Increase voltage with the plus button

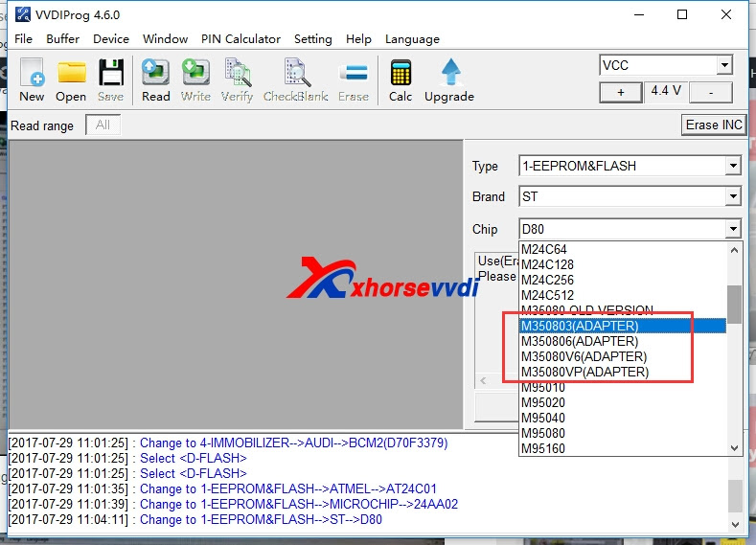[x=621, y=92]
